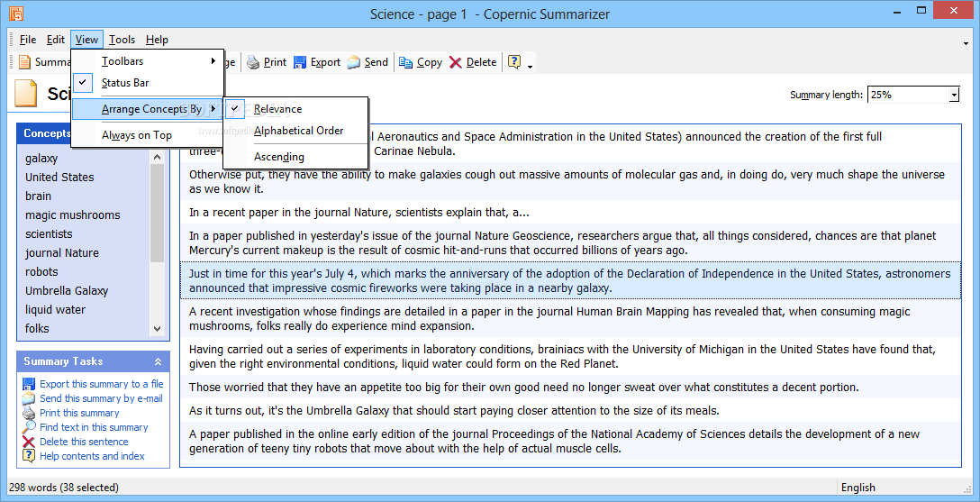Select the brain concept
Image resolution: width=980 pixels, height=502 pixels.
coord(38,196)
